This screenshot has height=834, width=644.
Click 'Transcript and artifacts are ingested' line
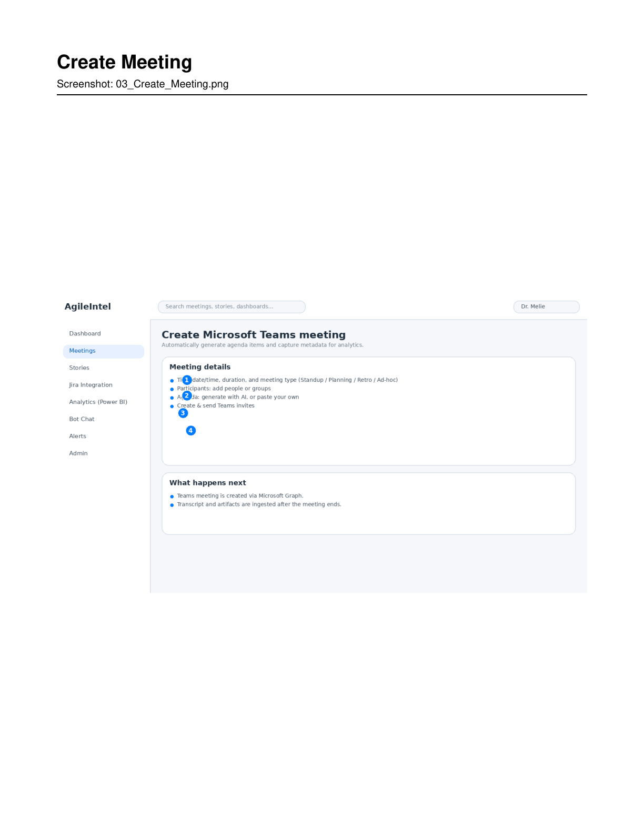click(259, 504)
